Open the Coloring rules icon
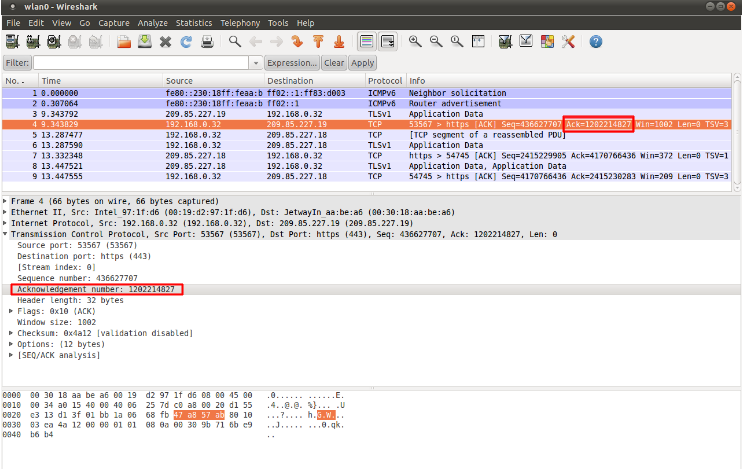 (x=547, y=42)
